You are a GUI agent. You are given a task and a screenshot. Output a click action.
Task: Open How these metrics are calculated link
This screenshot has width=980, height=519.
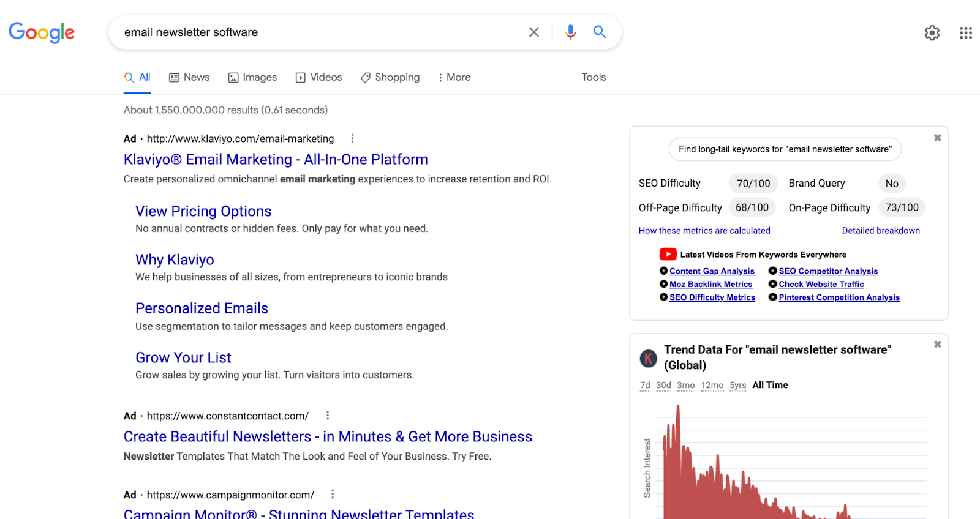704,231
